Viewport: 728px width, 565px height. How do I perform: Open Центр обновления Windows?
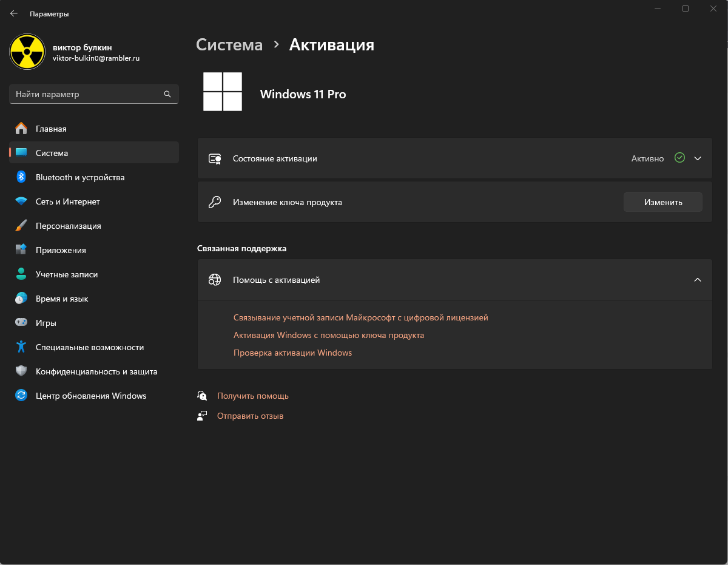pyautogui.click(x=94, y=396)
